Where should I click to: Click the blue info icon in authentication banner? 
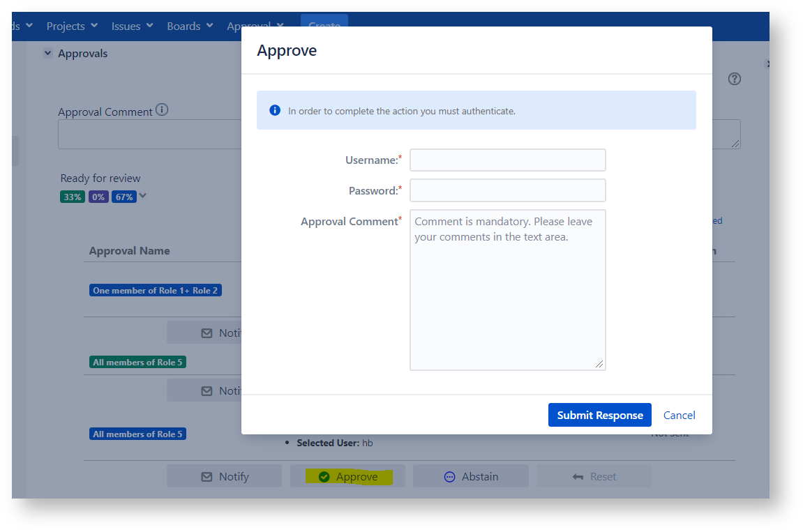[x=275, y=110]
